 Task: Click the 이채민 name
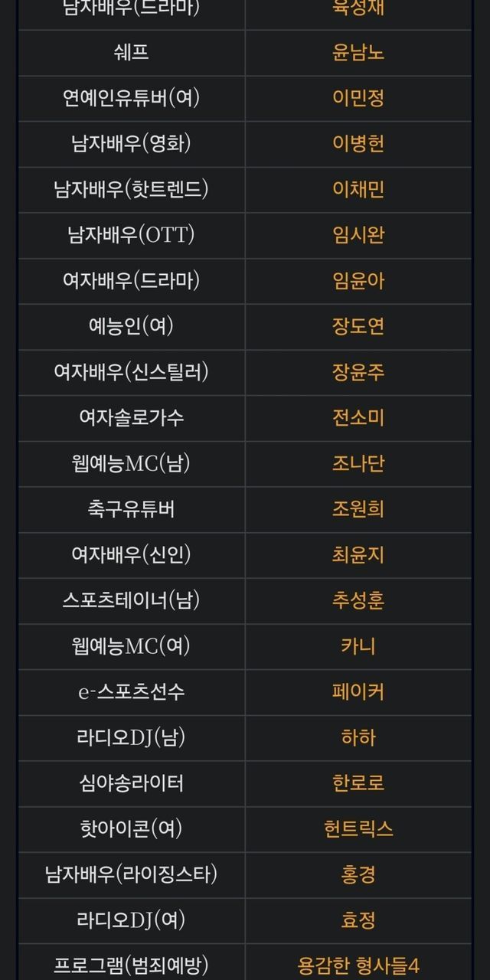358,189
